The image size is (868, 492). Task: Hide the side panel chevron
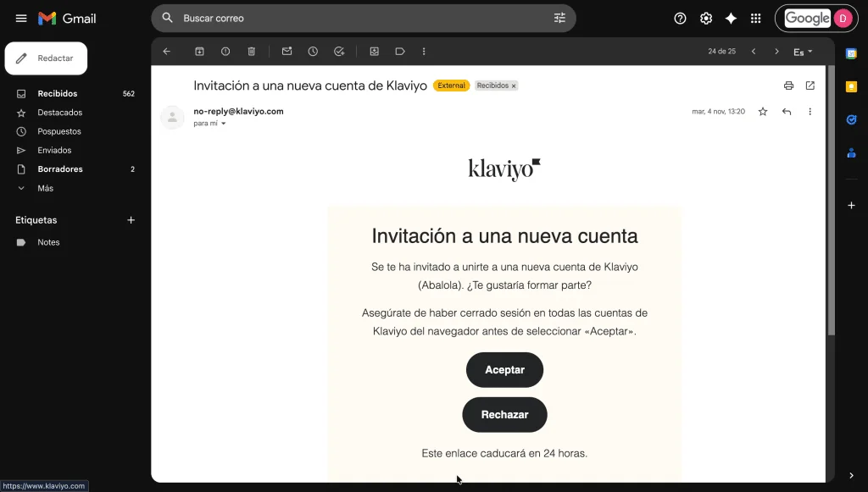[x=851, y=475]
